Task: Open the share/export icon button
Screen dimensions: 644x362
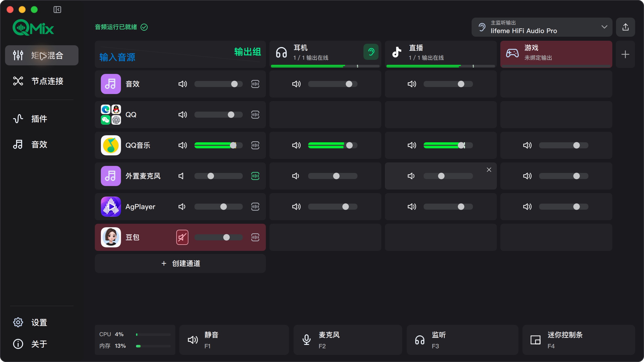Action: [x=625, y=27]
